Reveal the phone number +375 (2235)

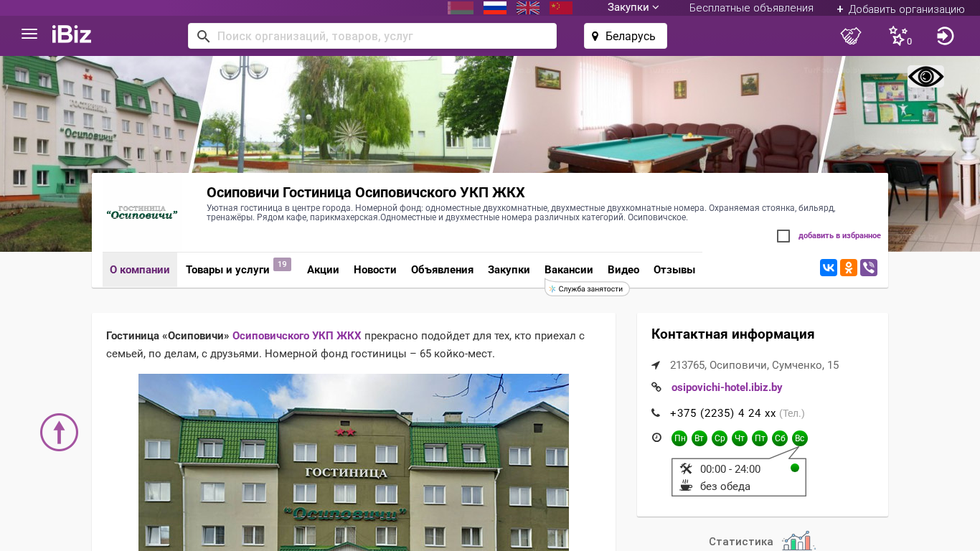722,413
